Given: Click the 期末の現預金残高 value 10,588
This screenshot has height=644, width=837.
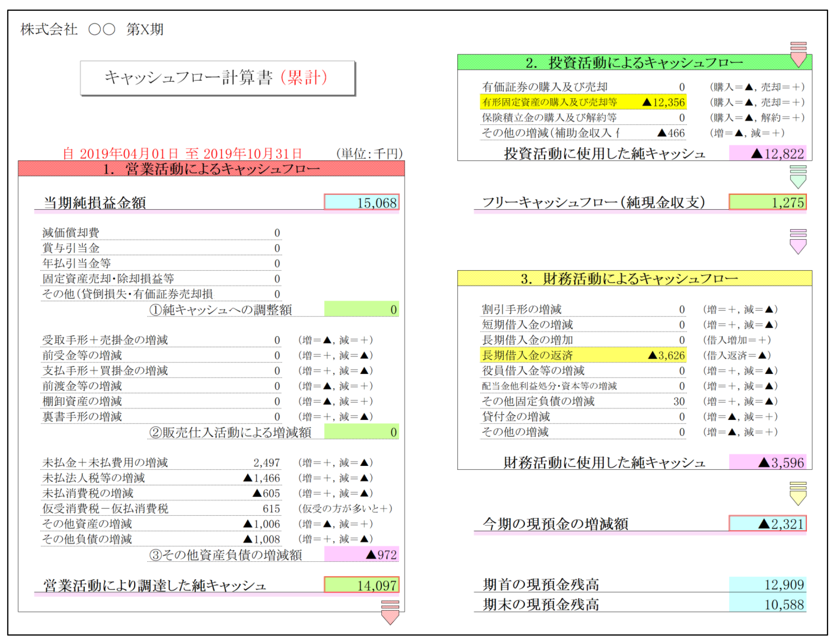Looking at the screenshot, I should click(767, 604).
